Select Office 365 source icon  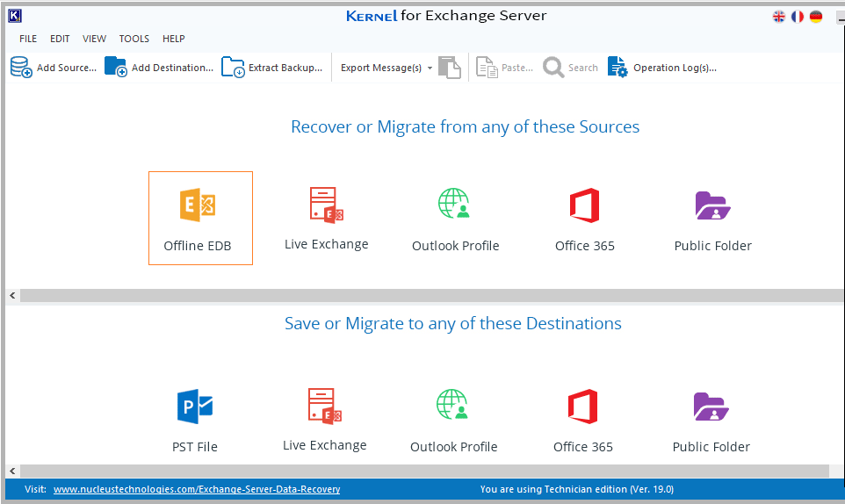(x=585, y=205)
